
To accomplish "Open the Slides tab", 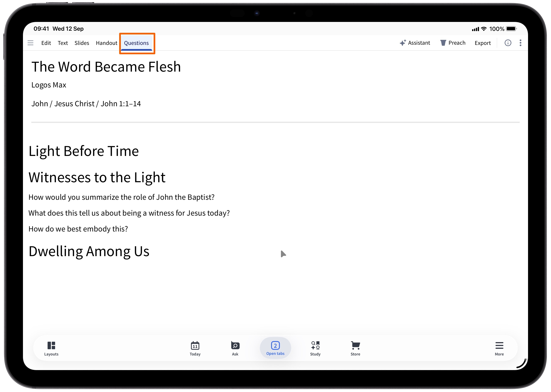I will click(x=82, y=43).
